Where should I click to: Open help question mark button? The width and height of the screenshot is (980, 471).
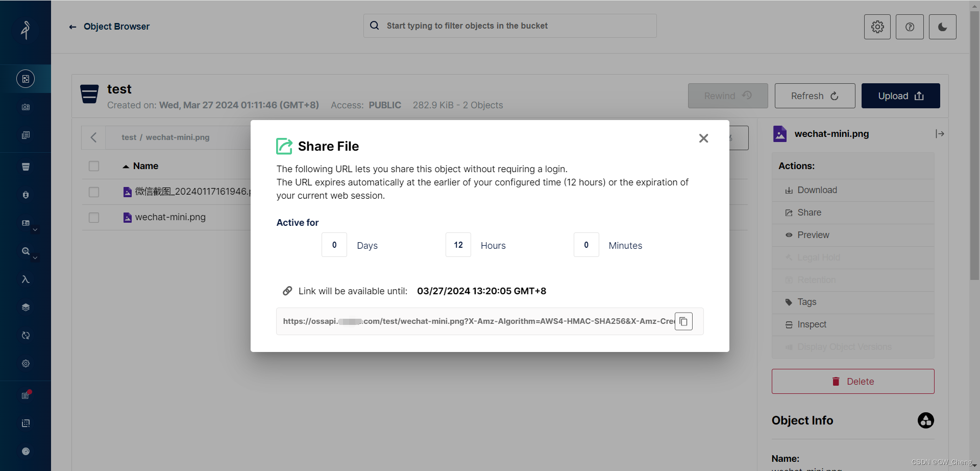click(x=910, y=27)
